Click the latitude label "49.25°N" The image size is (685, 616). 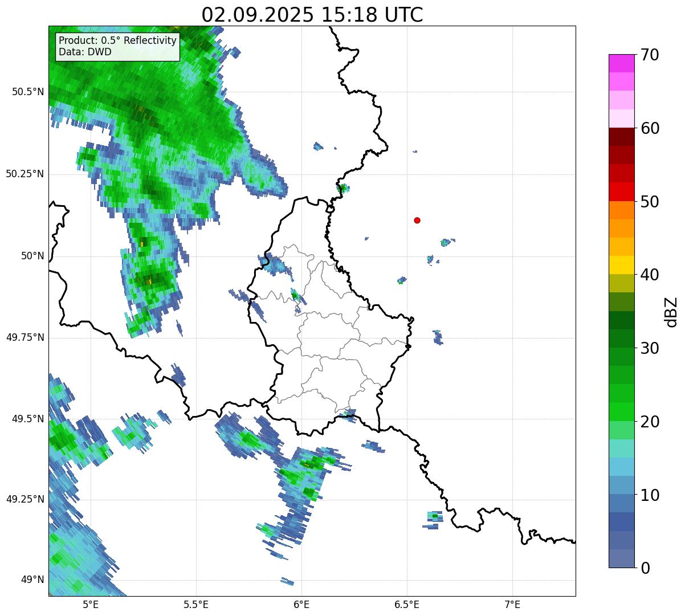(x=25, y=499)
